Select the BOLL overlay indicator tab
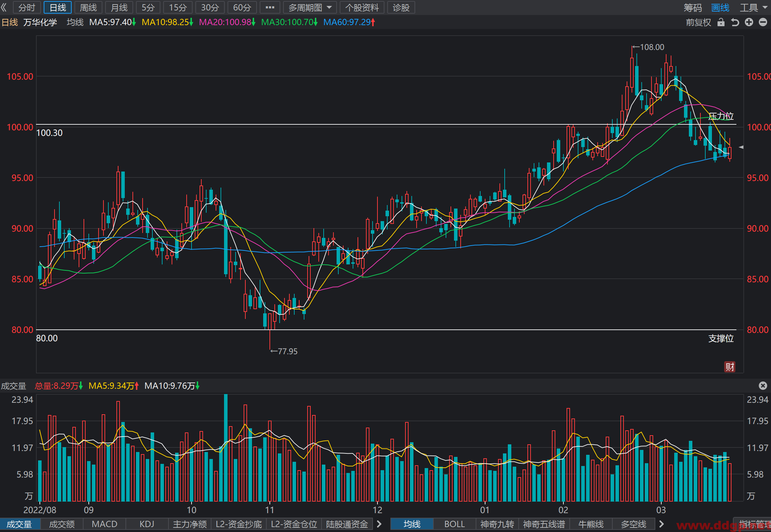771x532 pixels. click(454, 524)
